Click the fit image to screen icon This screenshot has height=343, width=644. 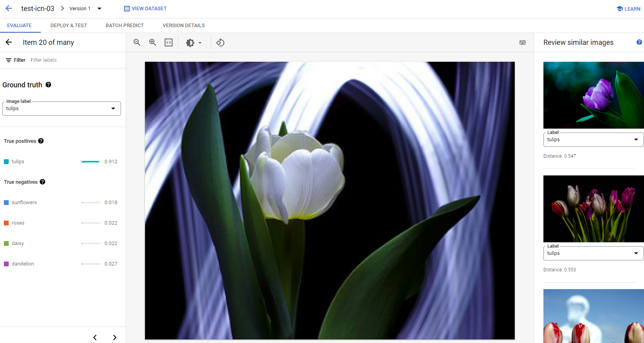click(x=169, y=42)
